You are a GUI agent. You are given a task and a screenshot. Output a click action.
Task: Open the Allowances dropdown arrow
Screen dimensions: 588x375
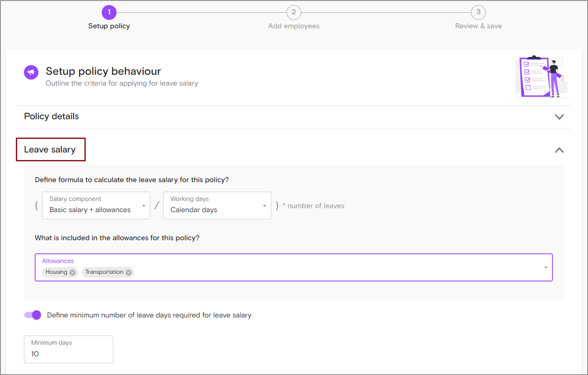click(545, 267)
